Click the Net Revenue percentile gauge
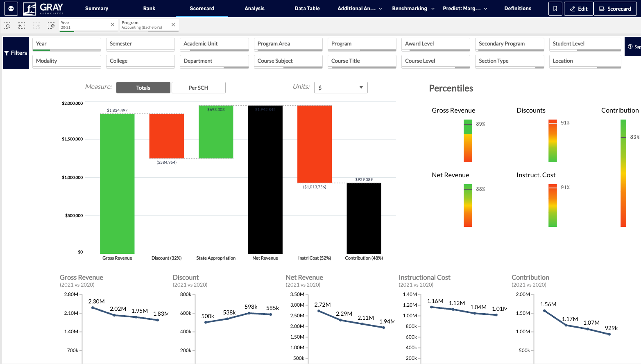641x364 pixels. coord(468,206)
